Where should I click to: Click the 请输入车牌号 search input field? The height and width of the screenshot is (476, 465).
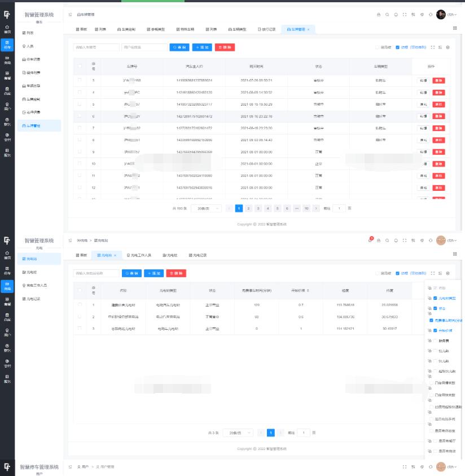click(96, 47)
